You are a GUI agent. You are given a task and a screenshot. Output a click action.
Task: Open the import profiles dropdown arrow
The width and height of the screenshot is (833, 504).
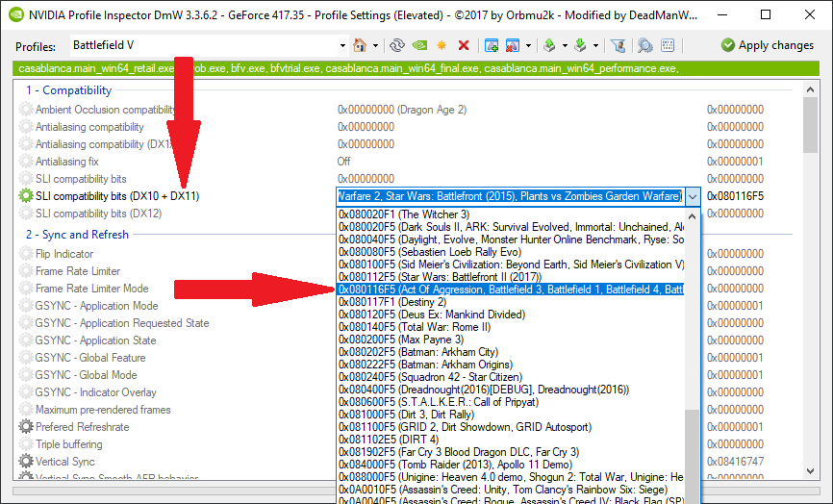[595, 45]
